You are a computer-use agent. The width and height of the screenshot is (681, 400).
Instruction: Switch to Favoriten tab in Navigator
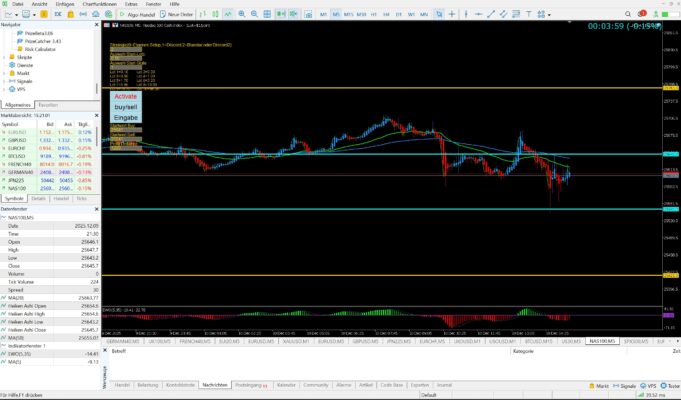tap(48, 105)
